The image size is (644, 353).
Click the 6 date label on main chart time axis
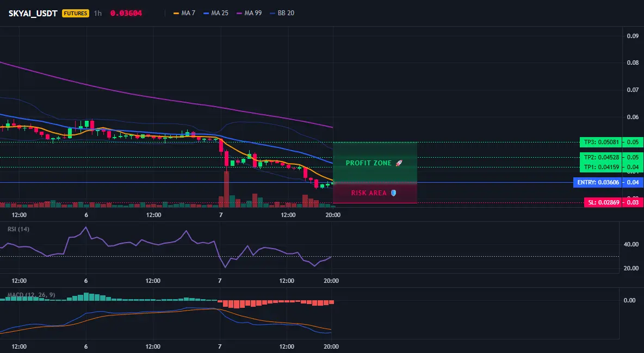(x=86, y=215)
